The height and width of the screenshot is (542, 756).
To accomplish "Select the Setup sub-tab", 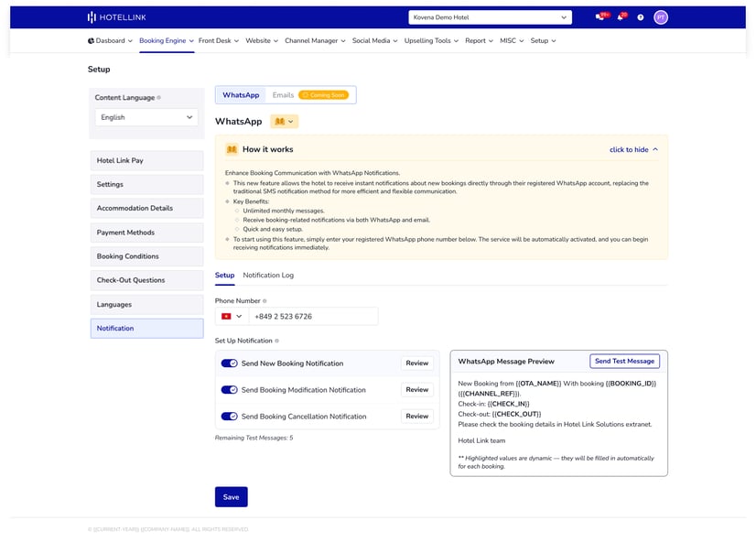I will tap(224, 276).
